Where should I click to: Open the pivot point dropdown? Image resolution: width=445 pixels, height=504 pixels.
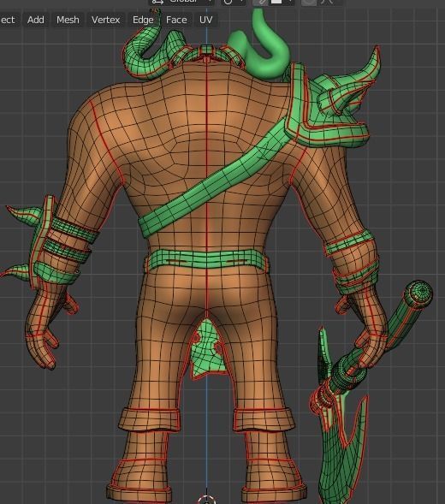pos(234,2)
